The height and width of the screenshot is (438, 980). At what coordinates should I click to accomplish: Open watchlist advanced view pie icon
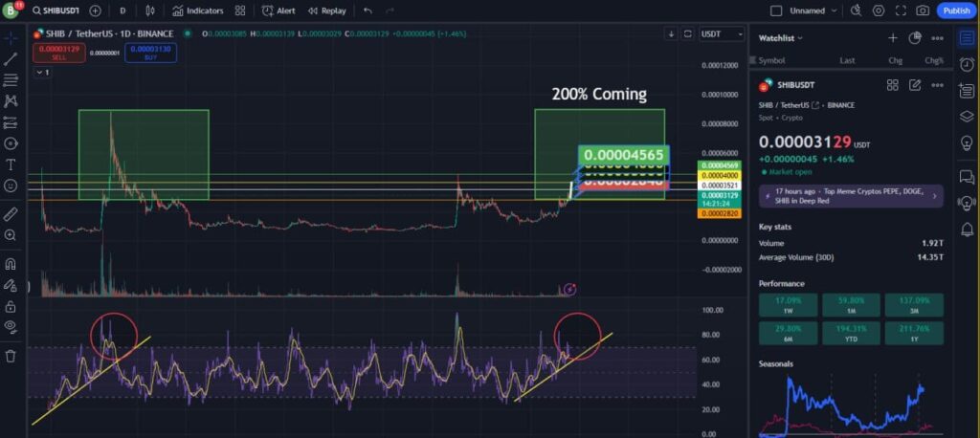(x=915, y=38)
